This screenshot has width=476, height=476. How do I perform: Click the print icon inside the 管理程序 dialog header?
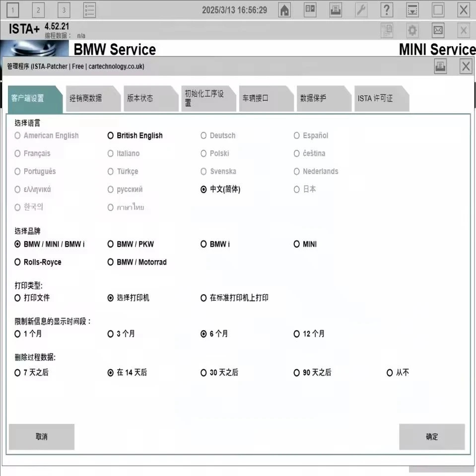coord(440,66)
